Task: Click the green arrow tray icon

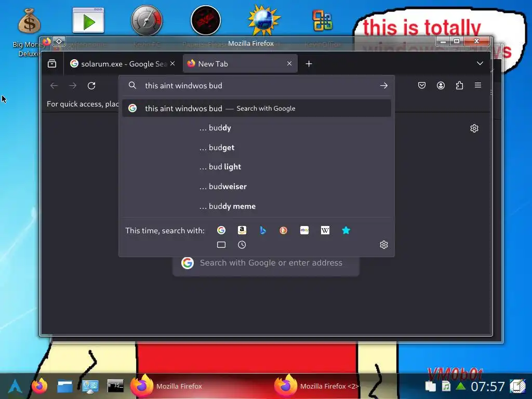Action: tap(461, 386)
